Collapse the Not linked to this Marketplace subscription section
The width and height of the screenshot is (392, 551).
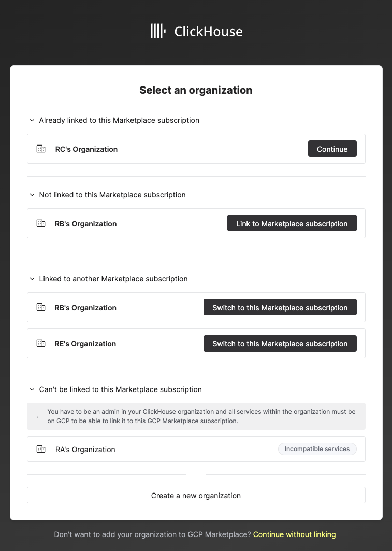31,195
